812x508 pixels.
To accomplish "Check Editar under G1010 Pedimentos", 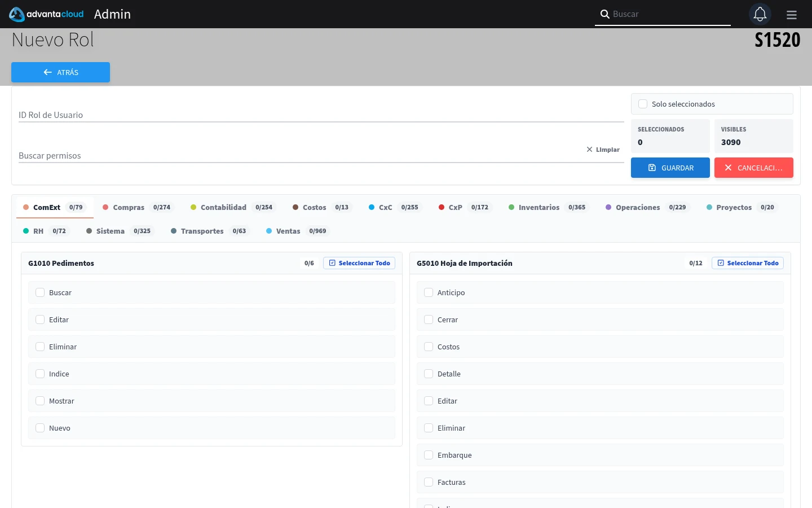I will coord(40,319).
